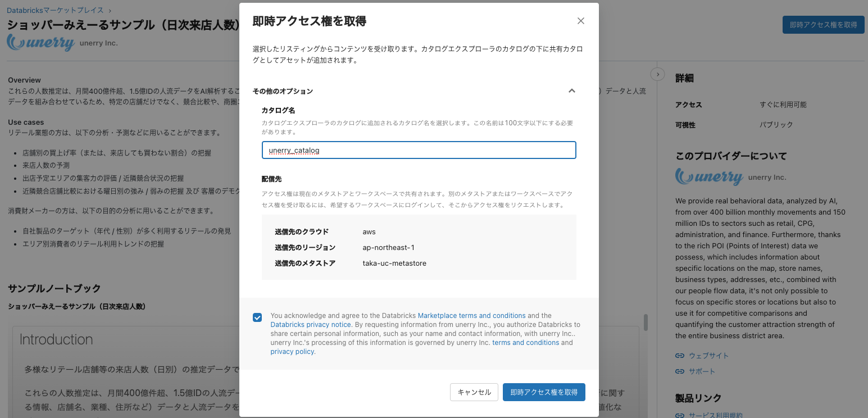Click the すぐに利用可能 access value
868x418 pixels.
pos(783,104)
